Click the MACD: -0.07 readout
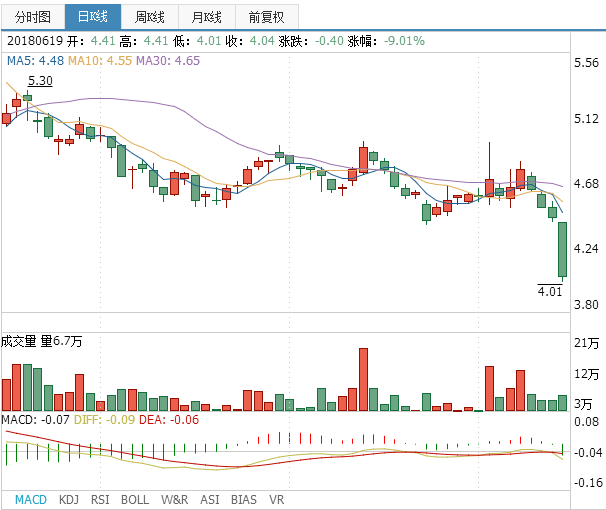Screen dimensions: 606x510 coord(35,420)
